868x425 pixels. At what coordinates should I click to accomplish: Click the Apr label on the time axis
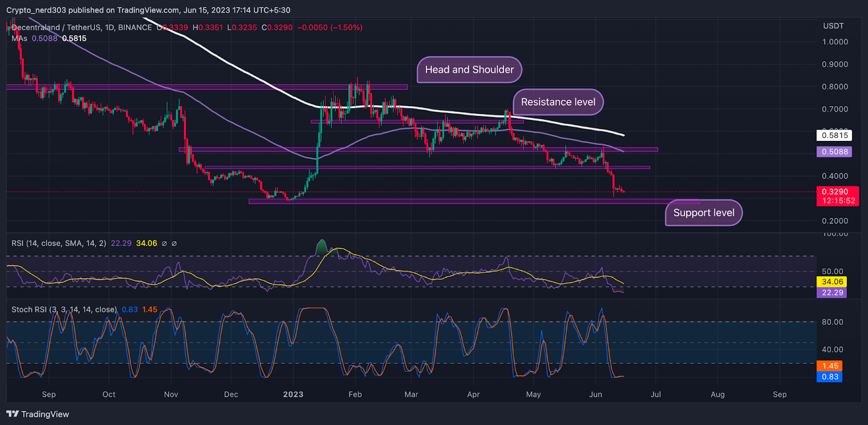point(474,395)
